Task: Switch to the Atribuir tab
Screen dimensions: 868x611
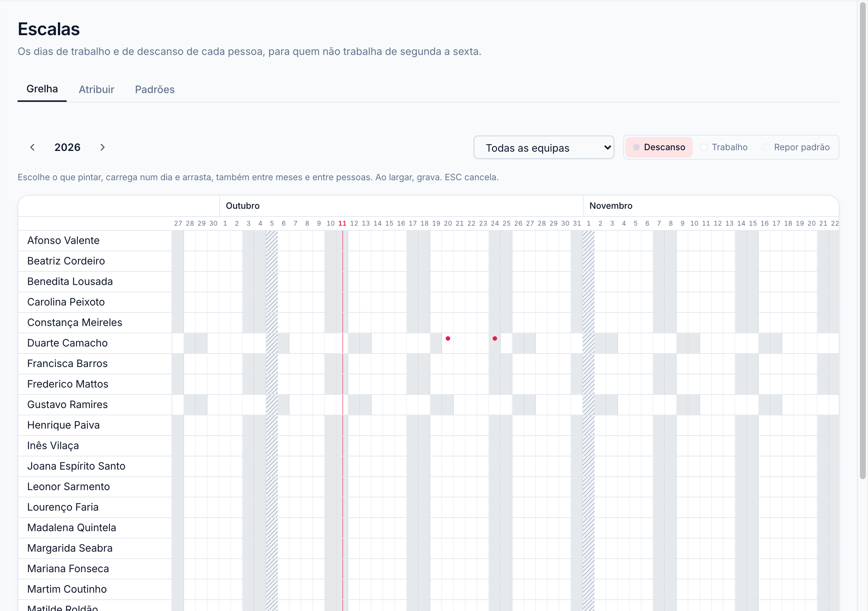Action: pos(96,89)
